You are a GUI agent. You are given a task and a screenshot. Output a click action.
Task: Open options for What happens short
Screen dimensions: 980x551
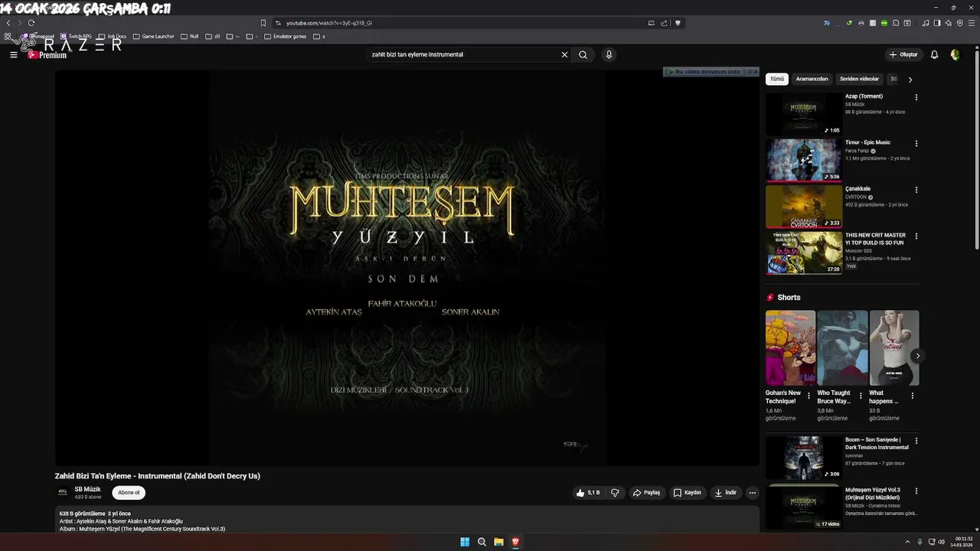(912, 396)
